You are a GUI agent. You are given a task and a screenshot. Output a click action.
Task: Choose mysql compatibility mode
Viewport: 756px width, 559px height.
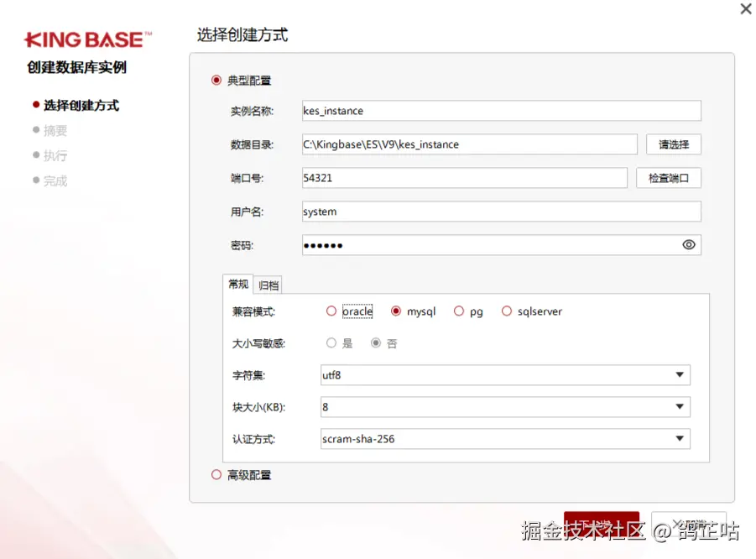396,311
